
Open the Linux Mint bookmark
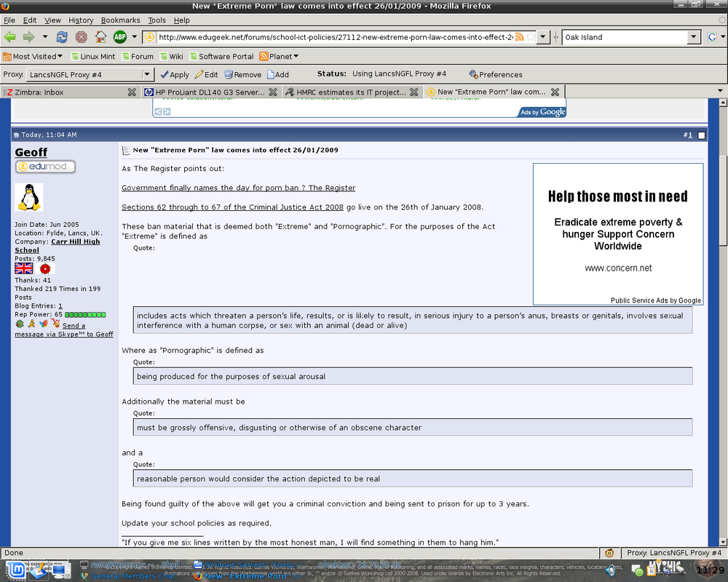tap(93, 57)
